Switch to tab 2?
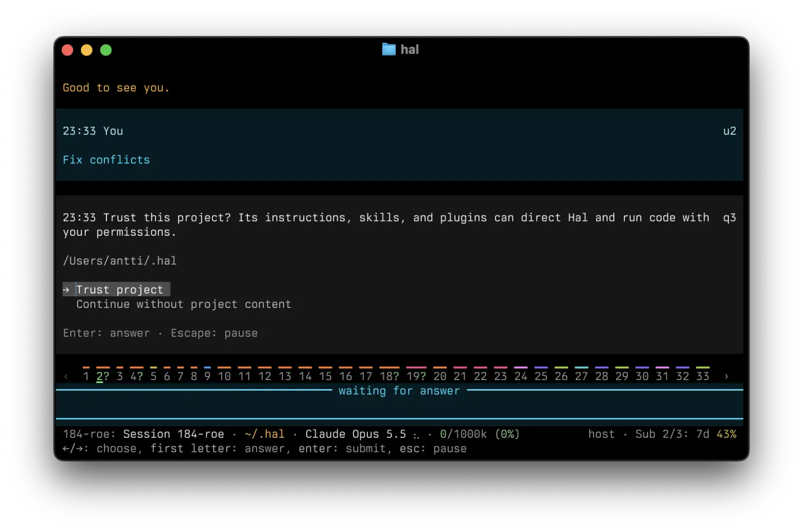 coord(102,376)
